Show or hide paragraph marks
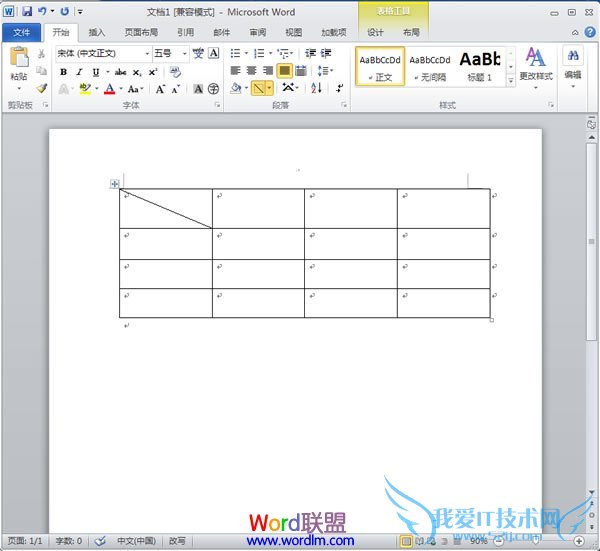The image size is (600, 551). pos(339,88)
